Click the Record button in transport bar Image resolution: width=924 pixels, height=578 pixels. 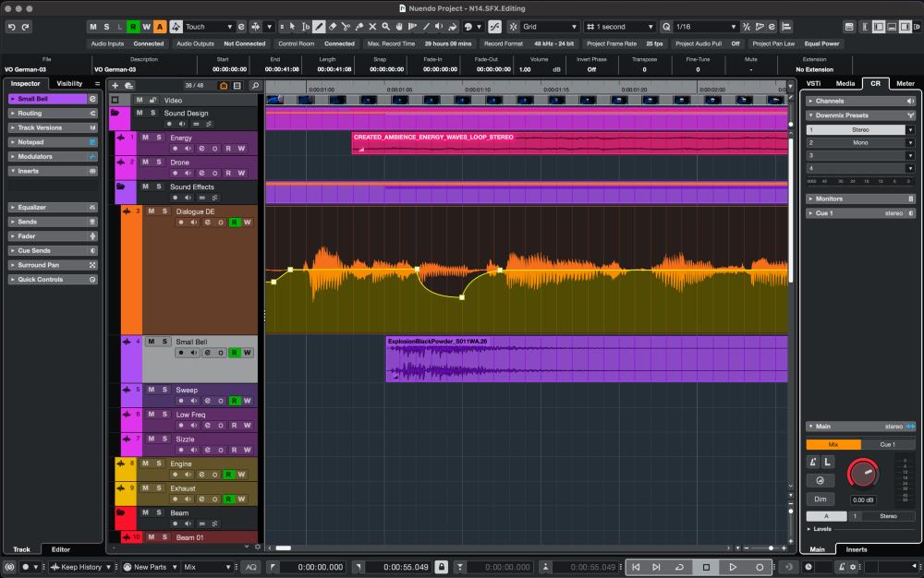click(760, 567)
